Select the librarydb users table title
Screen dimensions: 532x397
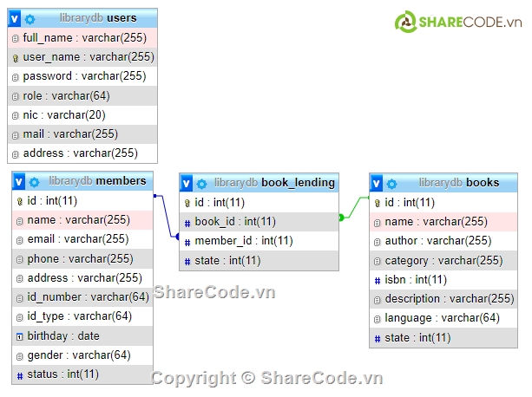click(98, 18)
